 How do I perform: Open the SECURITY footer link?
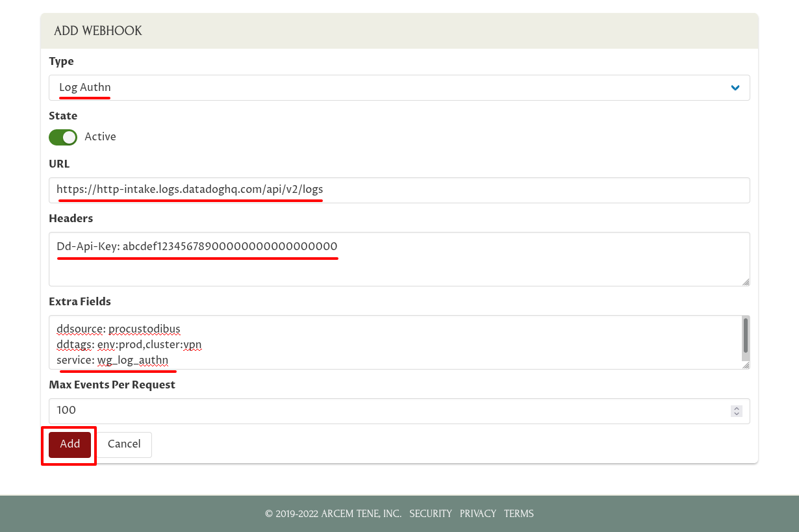pyautogui.click(x=431, y=514)
